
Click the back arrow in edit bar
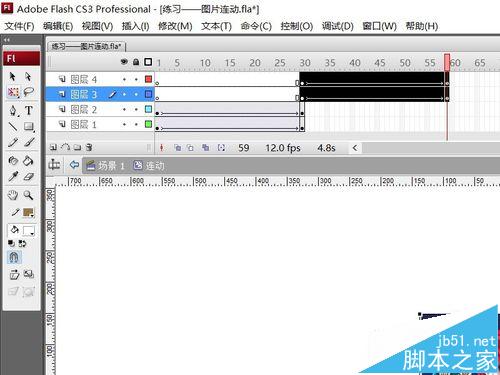[74, 165]
